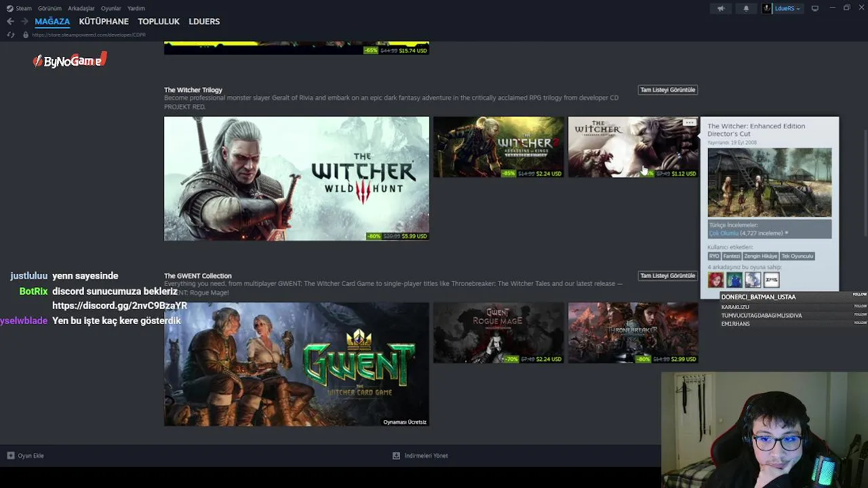This screenshot has height=488, width=868.
Task: Click the Witcher 3 price $5.99 USD
Action: click(414, 237)
